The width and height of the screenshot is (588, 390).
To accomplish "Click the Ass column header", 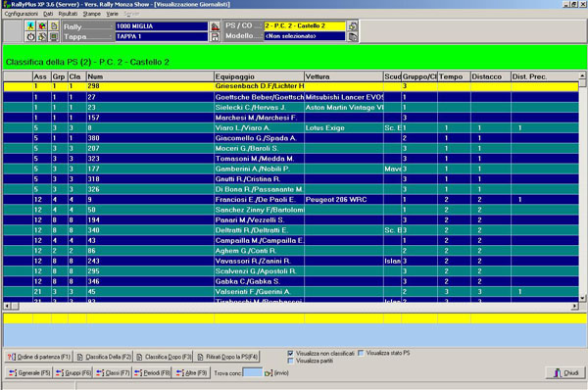I will (42, 76).
